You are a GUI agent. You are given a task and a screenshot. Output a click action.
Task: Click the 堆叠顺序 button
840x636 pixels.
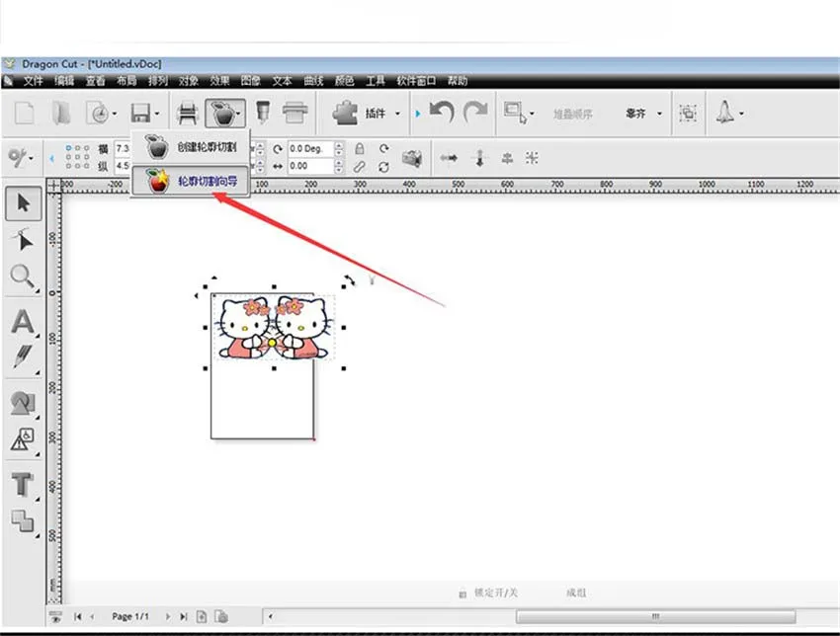pos(572,114)
